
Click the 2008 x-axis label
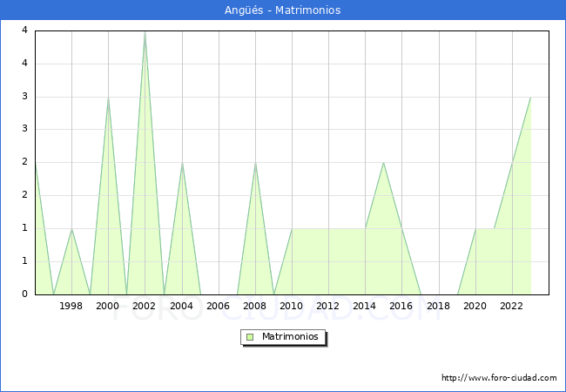pos(254,306)
